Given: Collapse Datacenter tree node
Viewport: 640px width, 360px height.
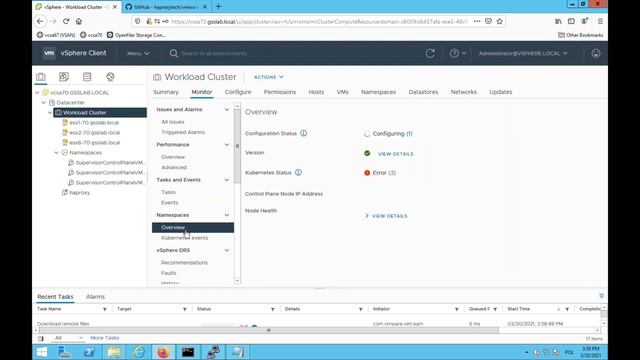Looking at the screenshot, I should (44, 102).
